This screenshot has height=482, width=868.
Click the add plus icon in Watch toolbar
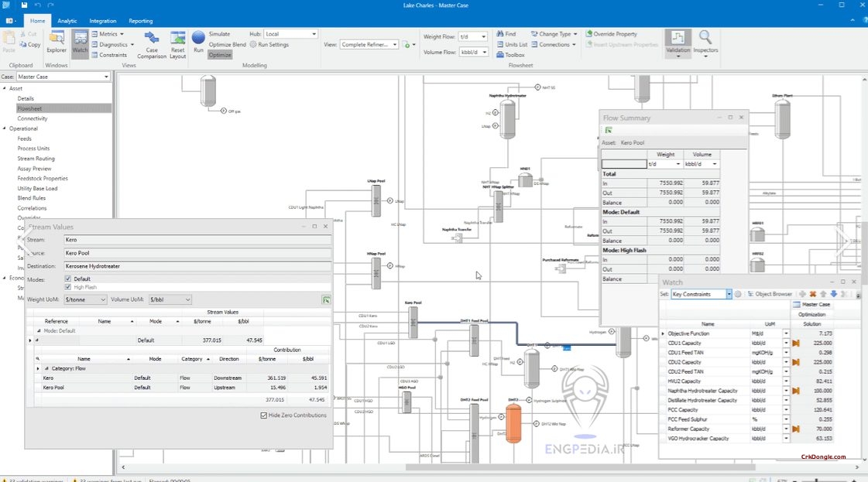click(802, 294)
